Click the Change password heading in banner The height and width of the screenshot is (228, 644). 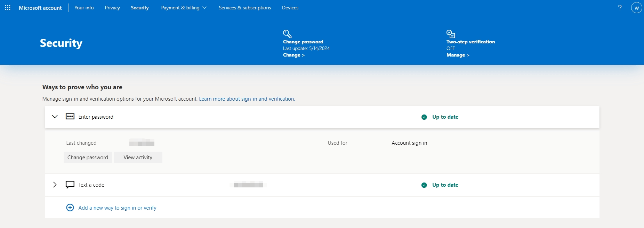coord(303,42)
